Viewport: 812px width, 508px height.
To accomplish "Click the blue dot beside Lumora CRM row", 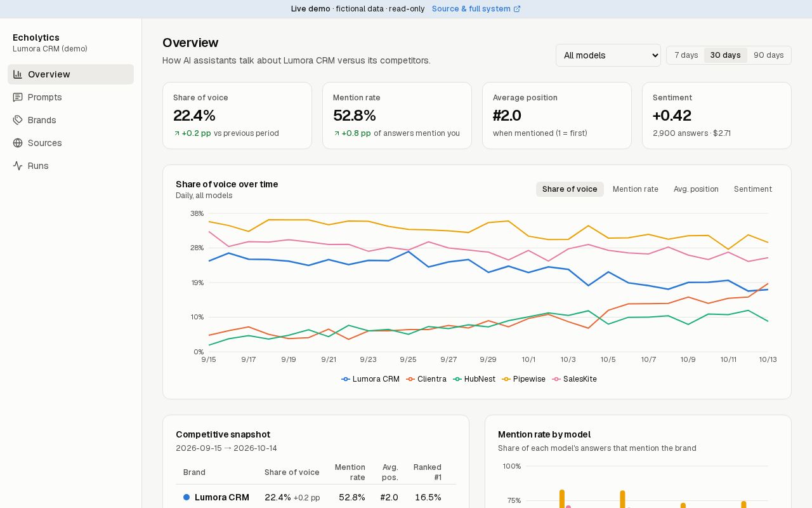I will point(187,497).
